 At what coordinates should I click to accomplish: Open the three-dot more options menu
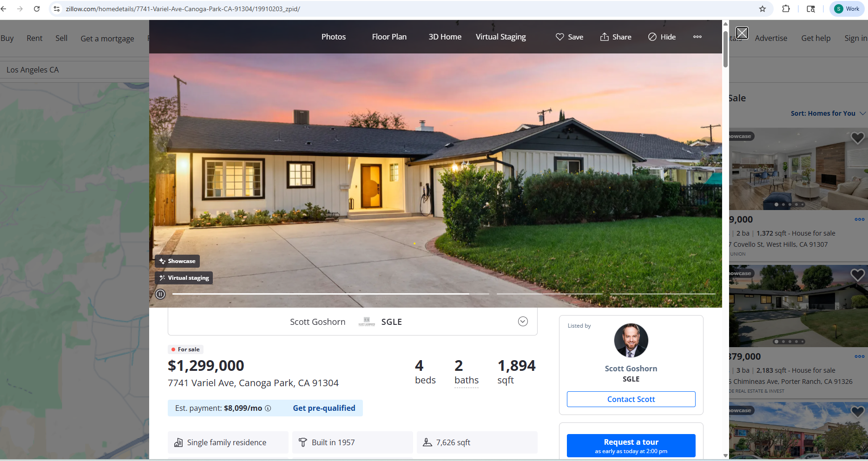[697, 37]
